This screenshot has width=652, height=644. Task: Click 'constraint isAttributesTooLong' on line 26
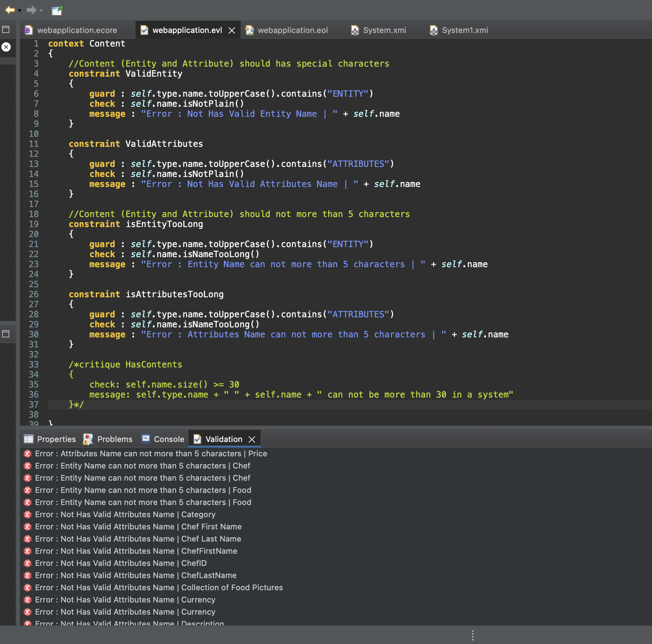[146, 294]
